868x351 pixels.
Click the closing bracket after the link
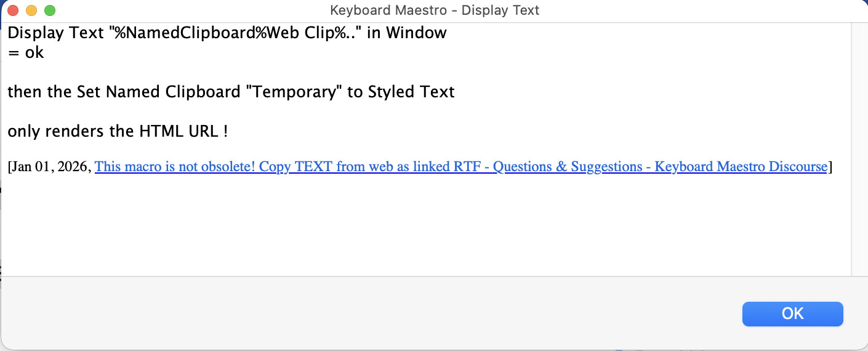(x=830, y=167)
